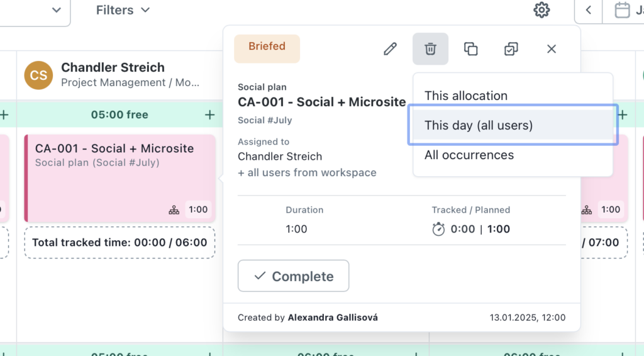Open the CA-001 Social + Microsite allocation card
Screen dimensions: 644x356
coord(119,178)
